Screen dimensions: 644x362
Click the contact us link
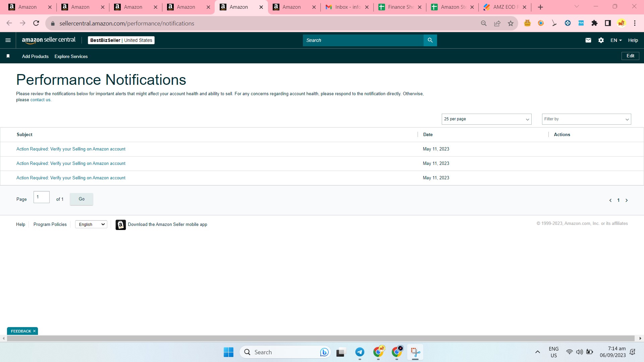coord(40,100)
